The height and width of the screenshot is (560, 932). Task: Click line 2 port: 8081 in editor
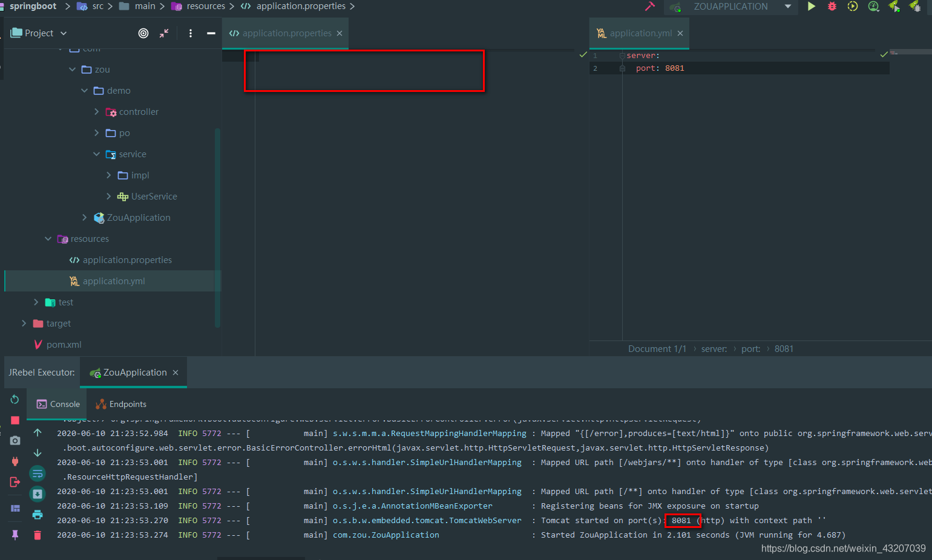(660, 68)
